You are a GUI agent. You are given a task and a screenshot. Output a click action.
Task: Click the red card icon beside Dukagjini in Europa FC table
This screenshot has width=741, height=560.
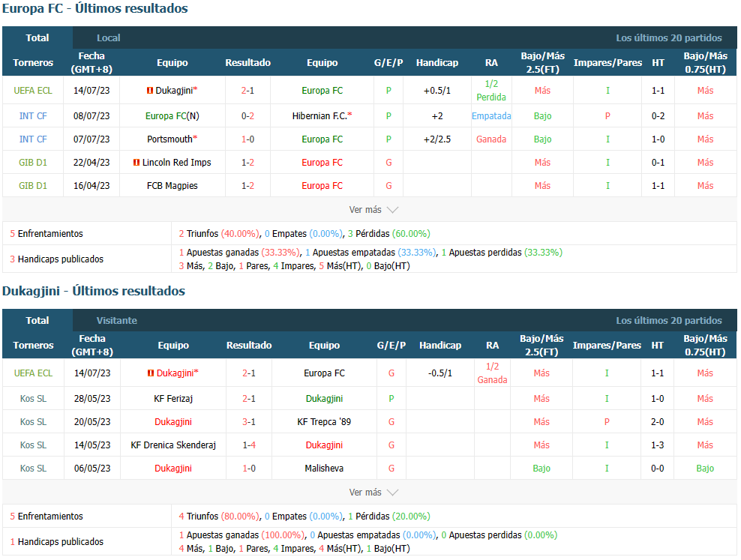pyautogui.click(x=150, y=90)
